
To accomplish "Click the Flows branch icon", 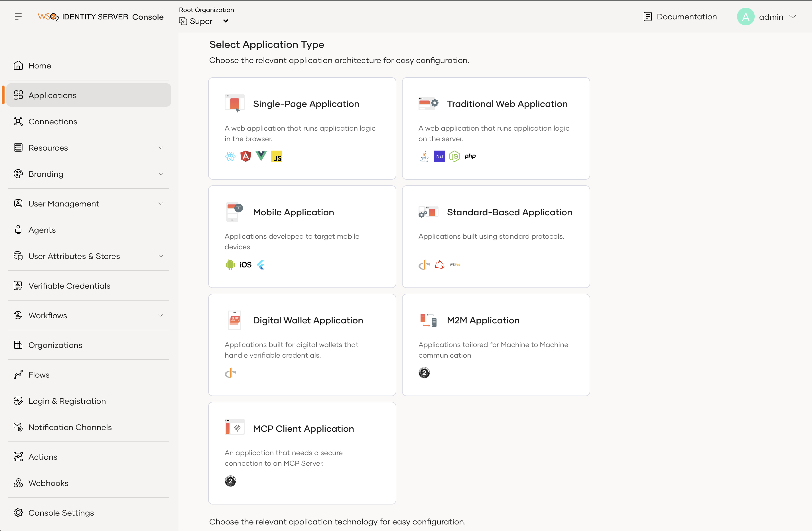I will 18,375.
